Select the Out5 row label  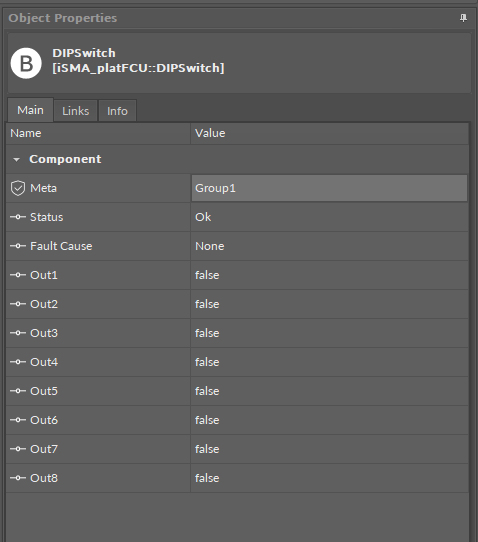click(44, 391)
